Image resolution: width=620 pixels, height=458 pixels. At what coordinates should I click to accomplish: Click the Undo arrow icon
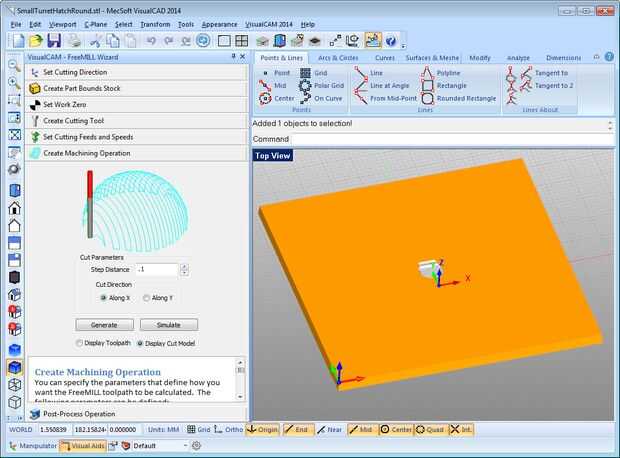point(151,40)
